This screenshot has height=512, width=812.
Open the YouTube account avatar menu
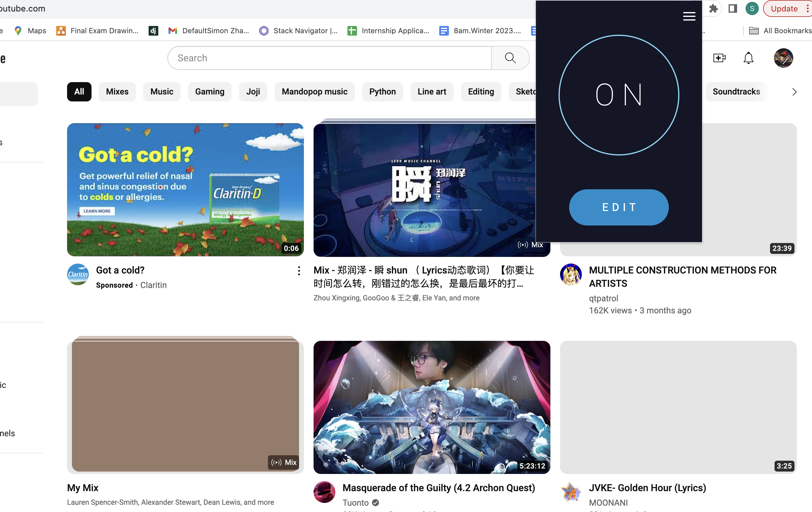(783, 58)
